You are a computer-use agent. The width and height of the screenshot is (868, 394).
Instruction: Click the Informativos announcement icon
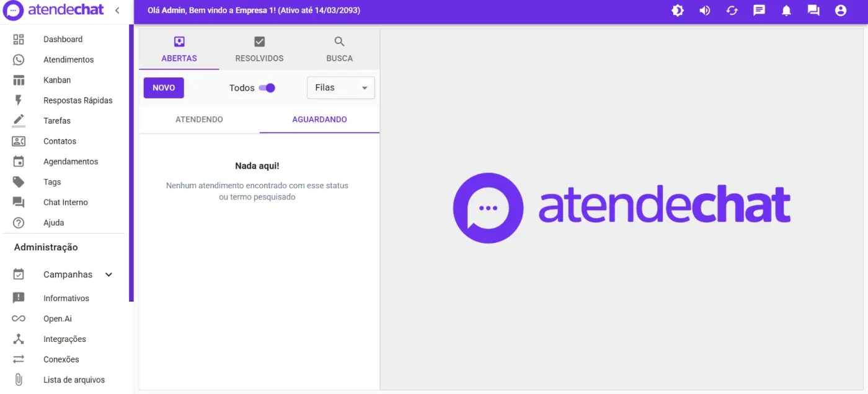[19, 298]
